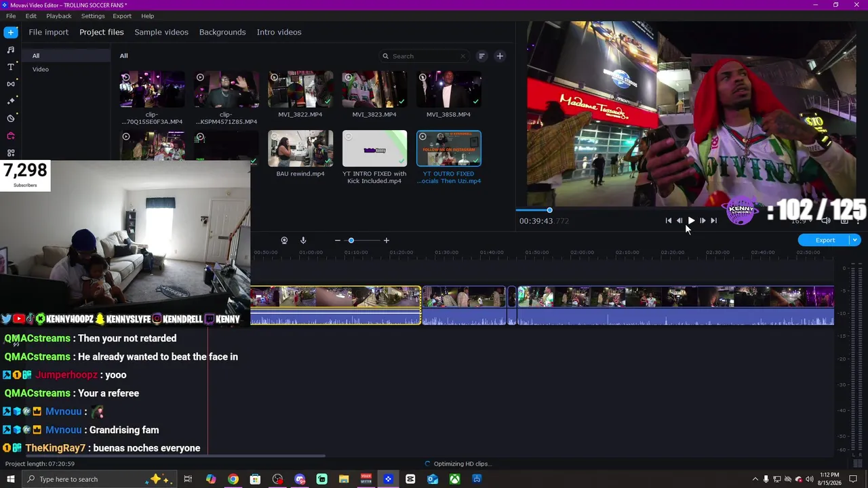
Task: Open the Export menu
Action: click(122, 16)
